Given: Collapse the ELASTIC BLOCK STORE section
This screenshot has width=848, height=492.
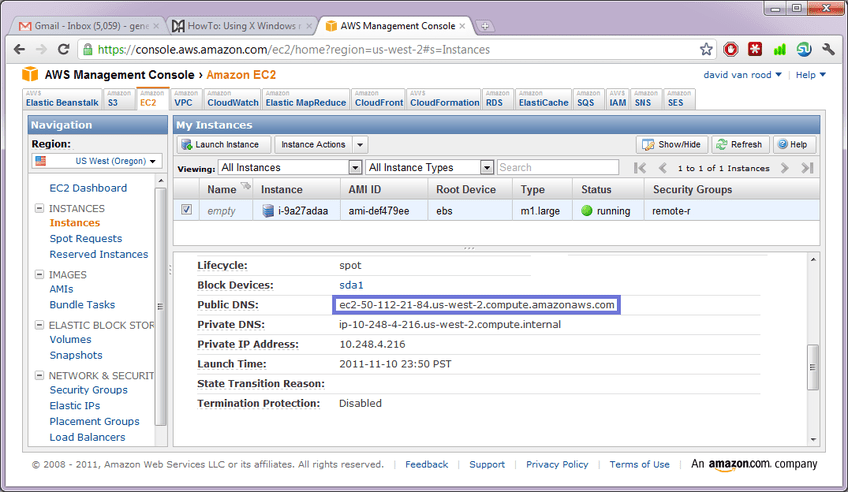Looking at the screenshot, I should point(39,325).
